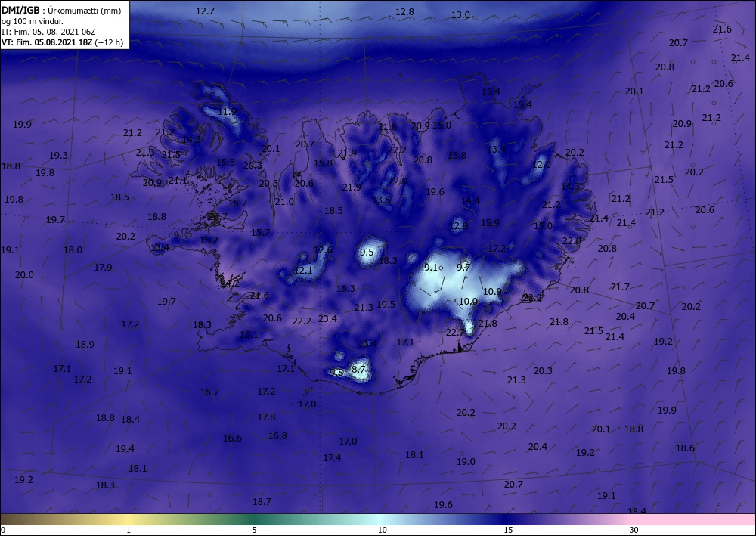Click the map value '13.0'

[460, 15]
